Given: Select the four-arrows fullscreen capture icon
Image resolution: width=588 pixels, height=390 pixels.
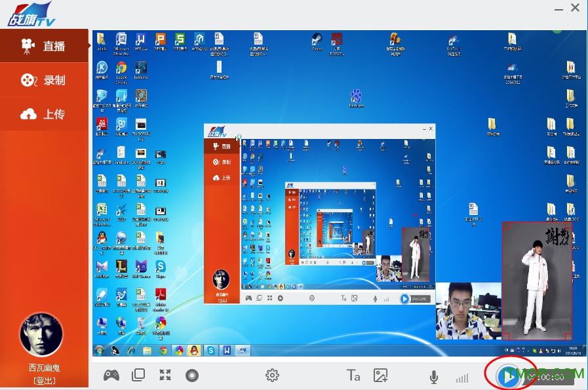Looking at the screenshot, I should (x=165, y=375).
